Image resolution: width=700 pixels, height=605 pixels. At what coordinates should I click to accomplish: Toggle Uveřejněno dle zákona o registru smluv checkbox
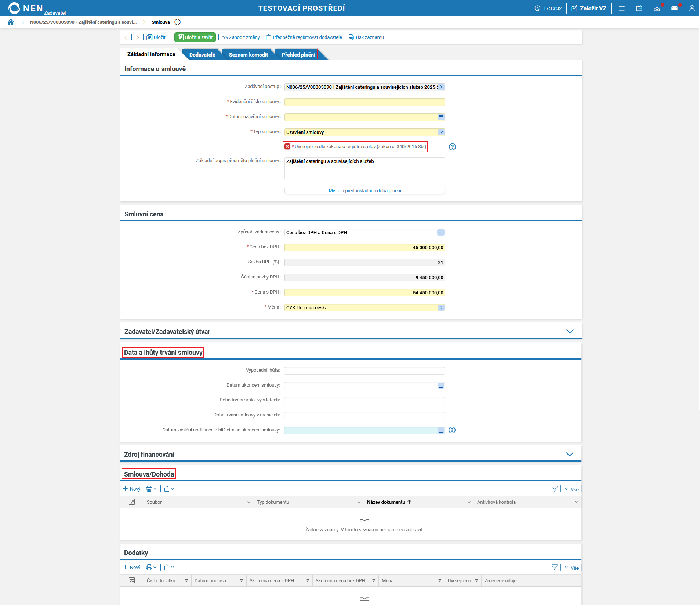point(287,147)
